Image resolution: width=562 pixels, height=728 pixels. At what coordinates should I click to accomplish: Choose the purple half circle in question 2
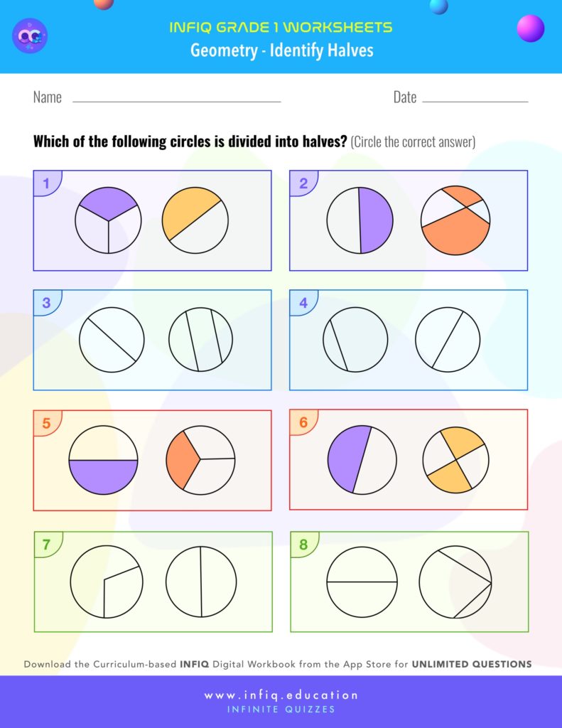tap(360, 220)
